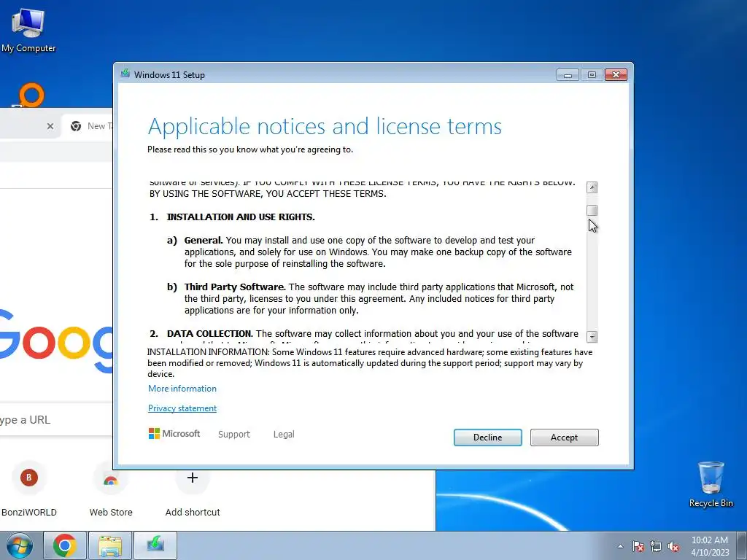The image size is (747, 560).
Task: Open the BonziWORLD shortcut in Chrome
Action: click(x=28, y=488)
